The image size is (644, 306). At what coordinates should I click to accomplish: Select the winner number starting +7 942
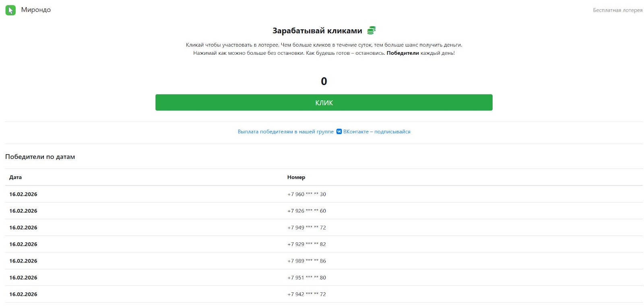[306, 294]
